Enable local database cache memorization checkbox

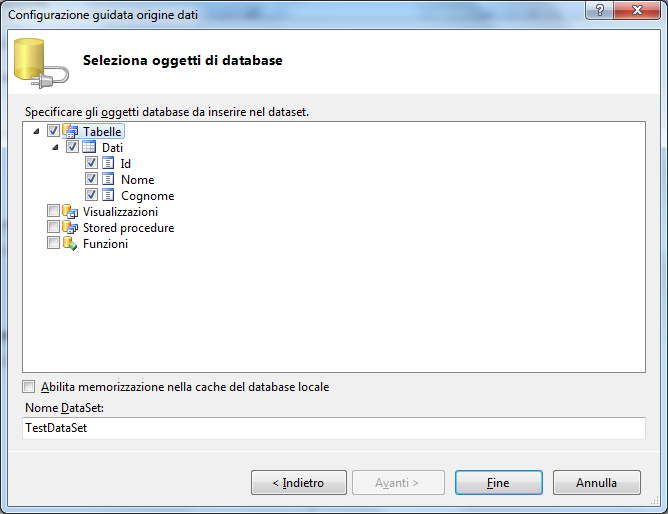(x=29, y=387)
